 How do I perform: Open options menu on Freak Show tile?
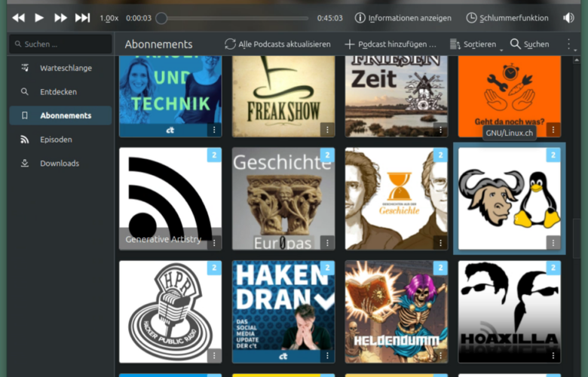(x=327, y=130)
